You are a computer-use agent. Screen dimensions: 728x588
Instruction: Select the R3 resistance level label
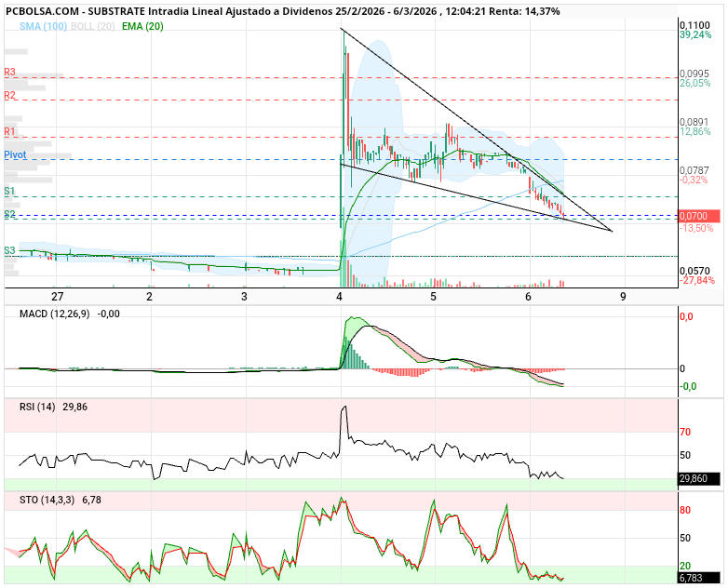pyautogui.click(x=9, y=72)
